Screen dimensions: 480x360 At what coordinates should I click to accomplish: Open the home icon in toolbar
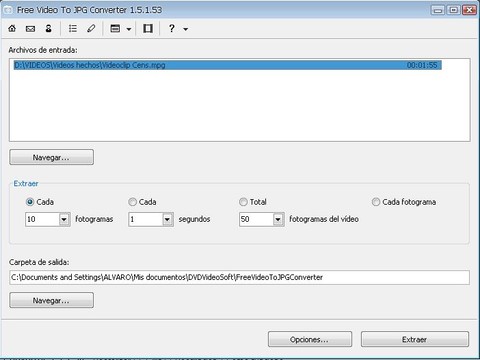(x=12, y=29)
